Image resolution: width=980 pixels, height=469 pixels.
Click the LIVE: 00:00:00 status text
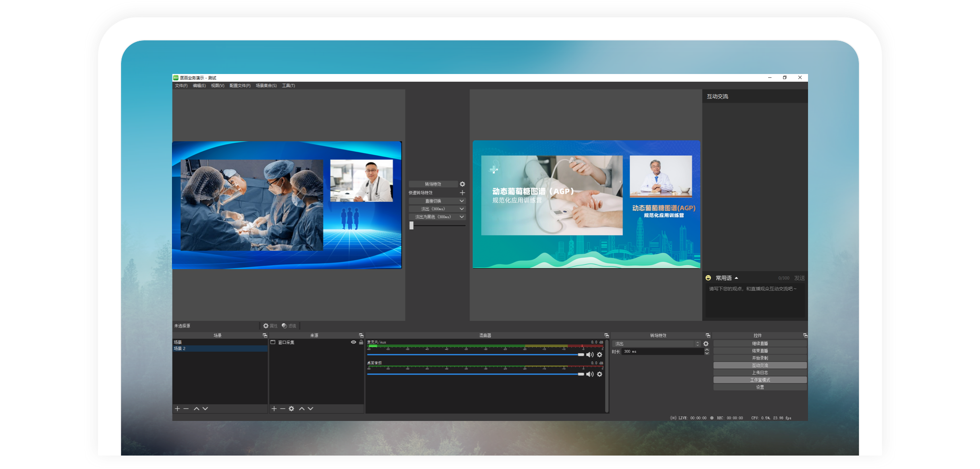(692, 418)
